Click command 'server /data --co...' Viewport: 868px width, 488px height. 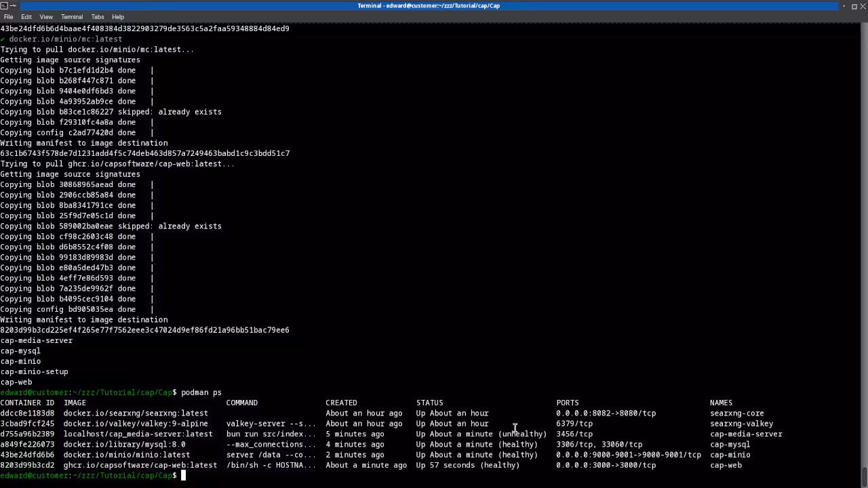click(271, 455)
